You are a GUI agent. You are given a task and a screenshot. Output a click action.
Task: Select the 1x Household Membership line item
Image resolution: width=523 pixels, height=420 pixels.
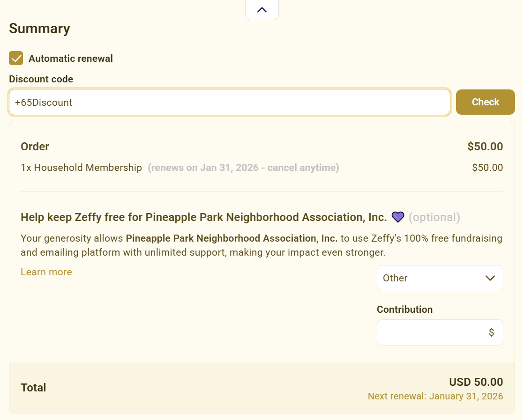click(x=81, y=168)
